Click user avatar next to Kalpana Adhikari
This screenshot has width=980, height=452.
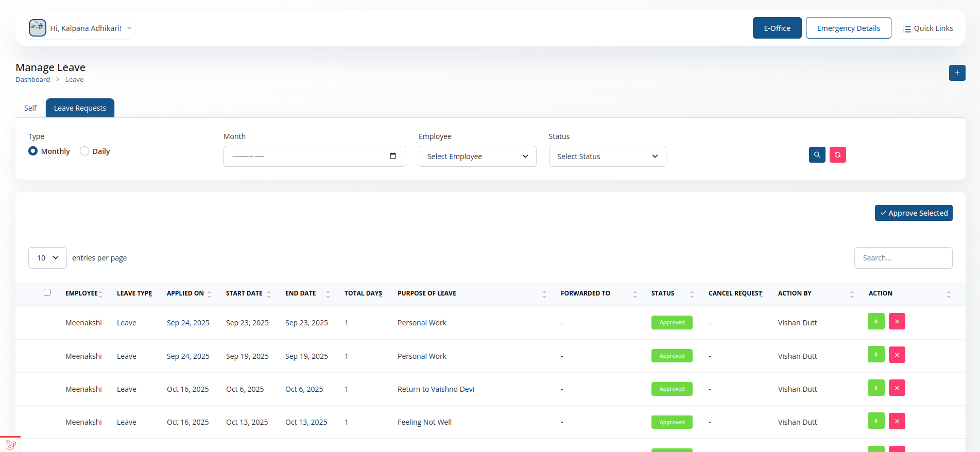click(x=38, y=28)
